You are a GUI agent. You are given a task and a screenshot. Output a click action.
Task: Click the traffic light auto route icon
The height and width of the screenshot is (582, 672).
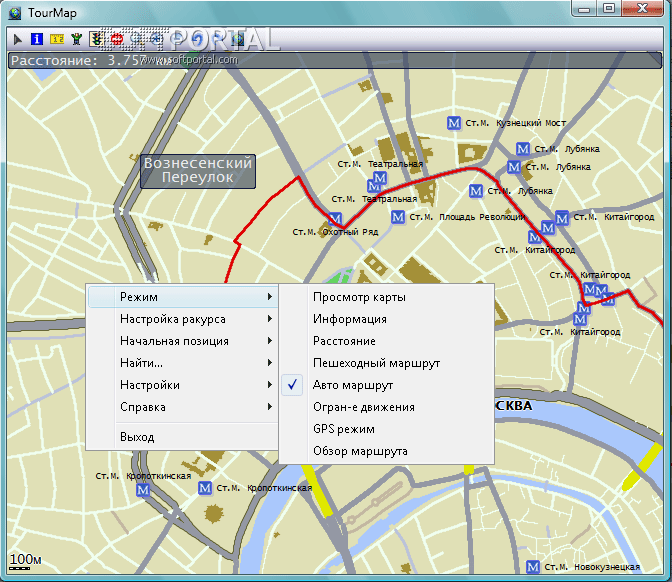pyautogui.click(x=96, y=39)
